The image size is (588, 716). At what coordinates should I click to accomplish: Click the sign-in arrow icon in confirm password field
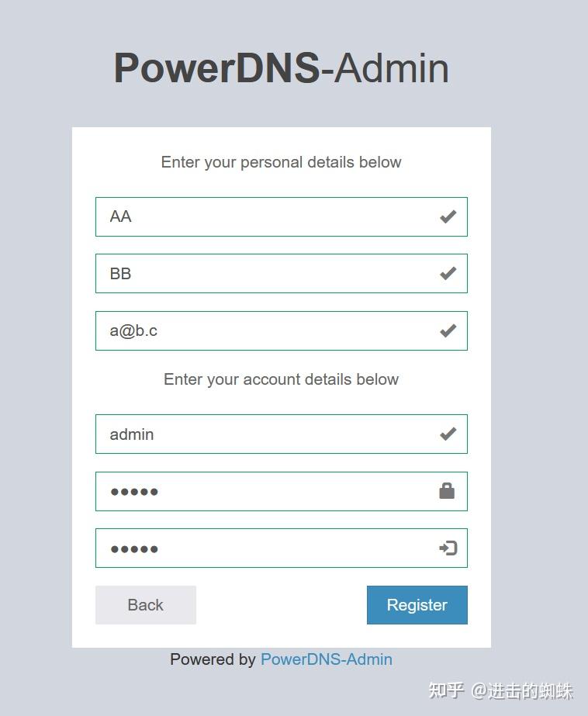tap(447, 548)
